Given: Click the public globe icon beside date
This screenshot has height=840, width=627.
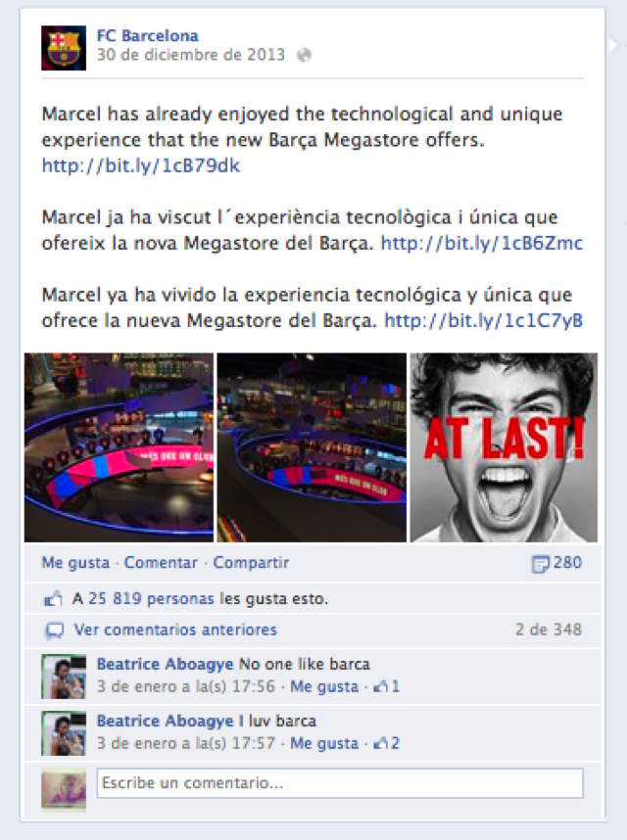Looking at the screenshot, I should pyautogui.click(x=304, y=55).
